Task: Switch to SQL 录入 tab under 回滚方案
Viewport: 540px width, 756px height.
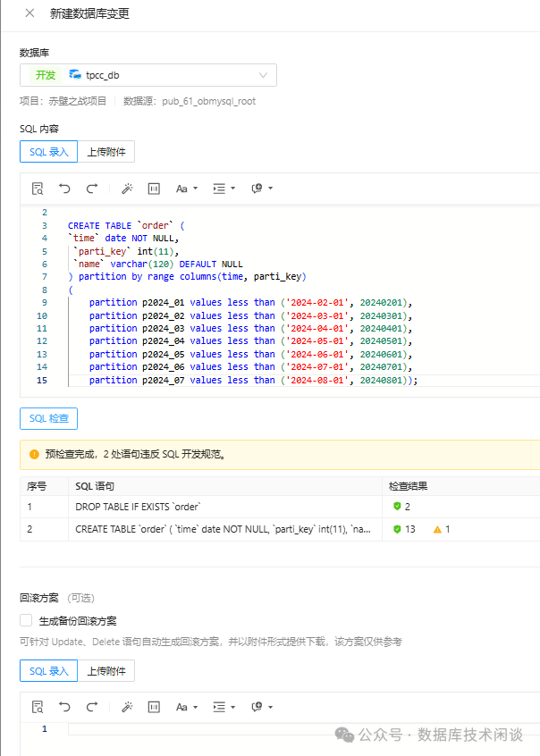Action: (49, 671)
